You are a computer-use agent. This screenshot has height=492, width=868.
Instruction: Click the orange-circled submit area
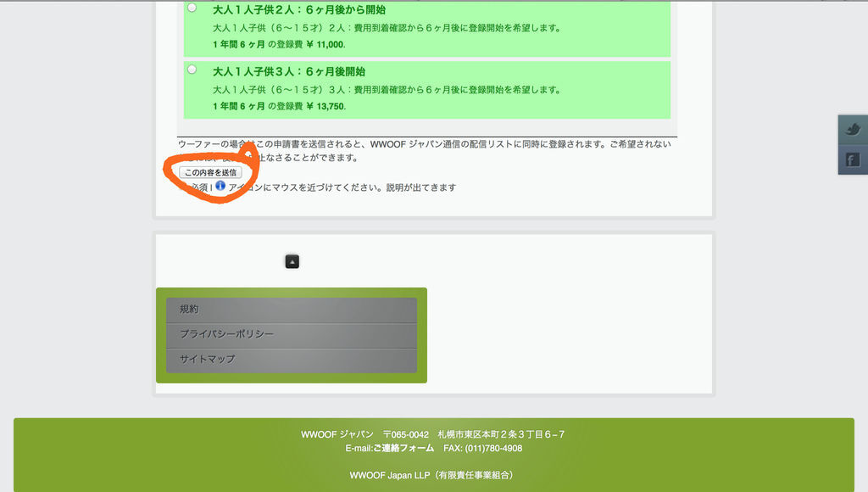coord(210,171)
